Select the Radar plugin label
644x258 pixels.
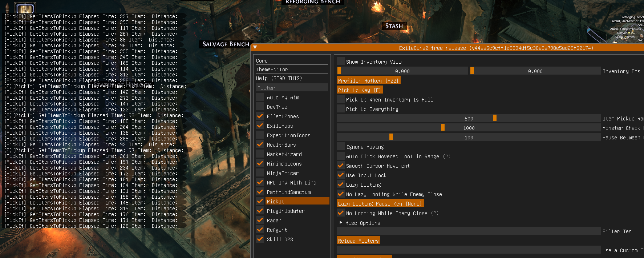[274, 221]
